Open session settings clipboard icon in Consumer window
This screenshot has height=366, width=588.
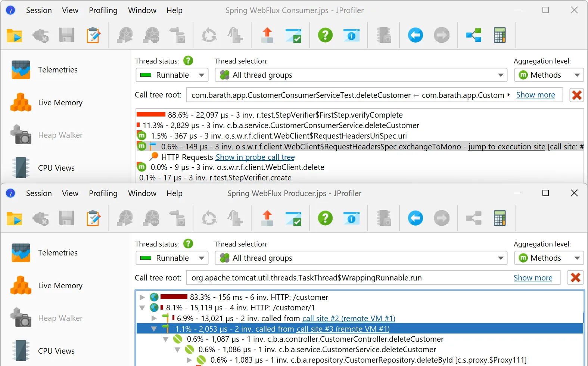coord(93,35)
